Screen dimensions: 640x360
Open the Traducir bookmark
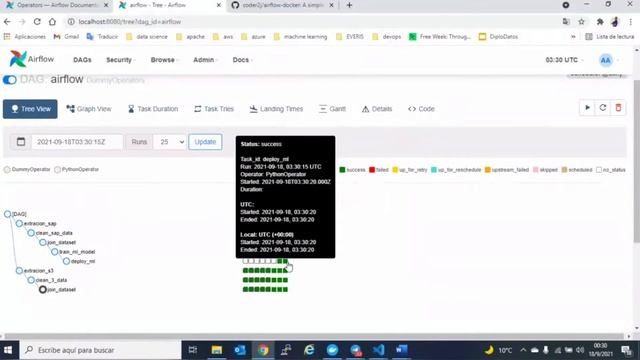coord(102,37)
